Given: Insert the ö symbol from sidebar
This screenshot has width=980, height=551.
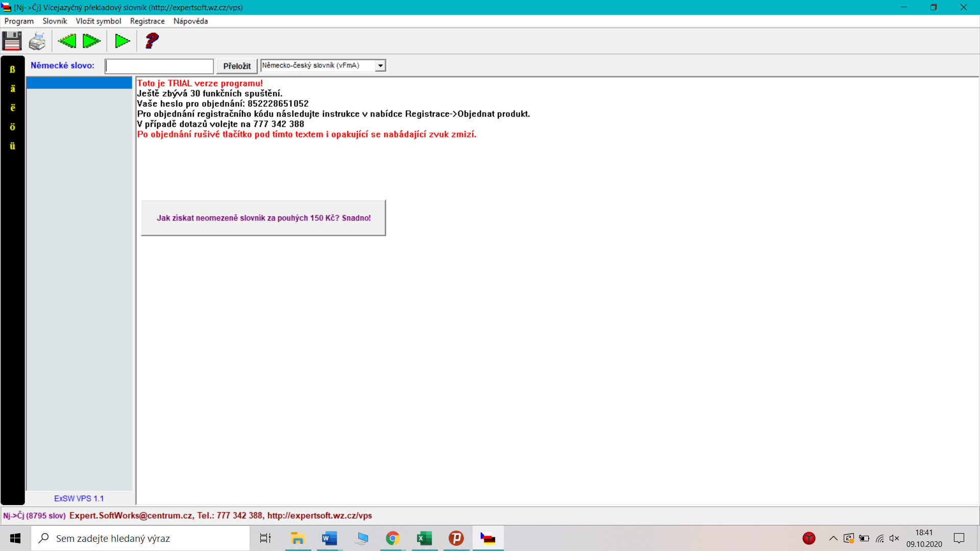Looking at the screenshot, I should pyautogui.click(x=13, y=127).
